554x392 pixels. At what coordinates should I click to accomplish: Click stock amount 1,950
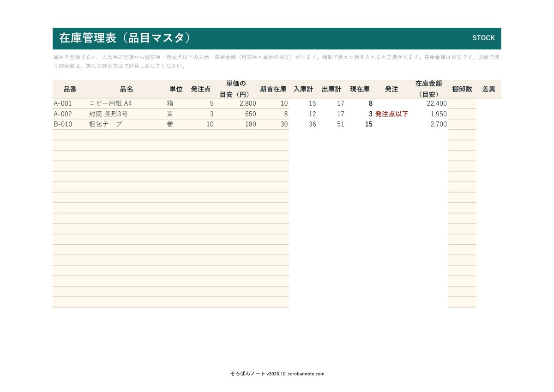(439, 114)
